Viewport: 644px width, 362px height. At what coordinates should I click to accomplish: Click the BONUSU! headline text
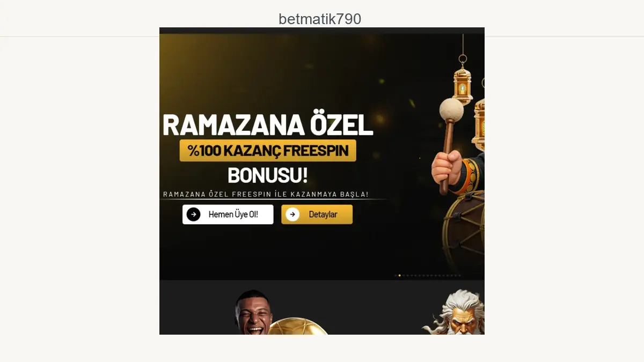268,175
